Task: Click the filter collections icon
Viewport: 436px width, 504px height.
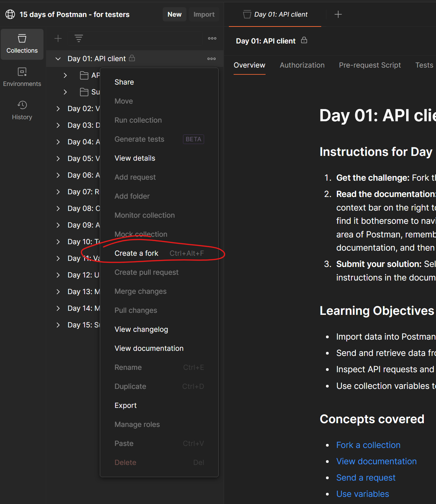Action: point(79,38)
